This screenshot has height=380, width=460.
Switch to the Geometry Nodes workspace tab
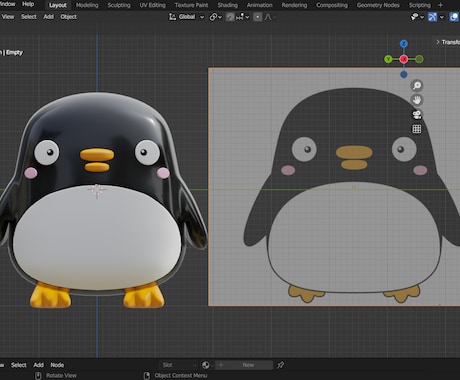click(378, 5)
